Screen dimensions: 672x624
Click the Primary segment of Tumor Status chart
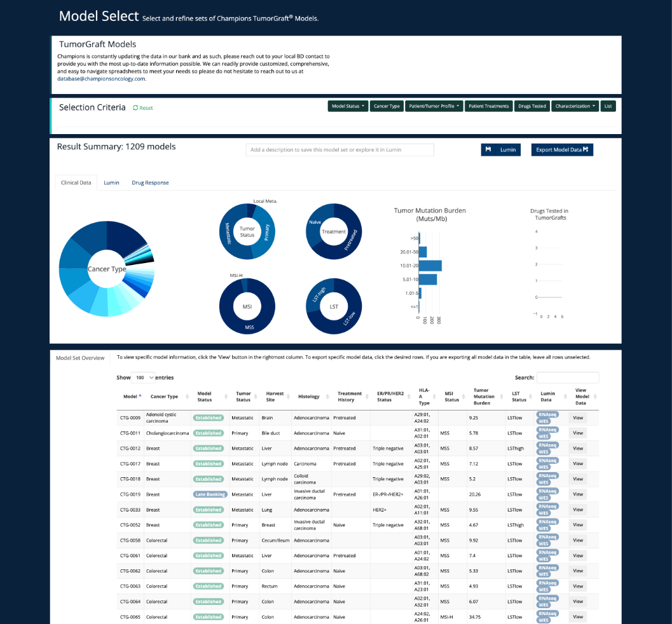268,233
